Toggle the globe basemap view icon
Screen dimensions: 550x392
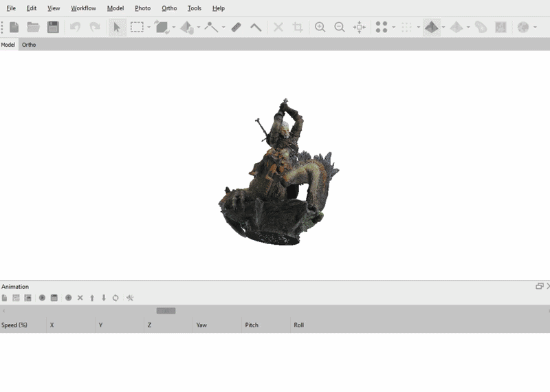click(x=522, y=27)
